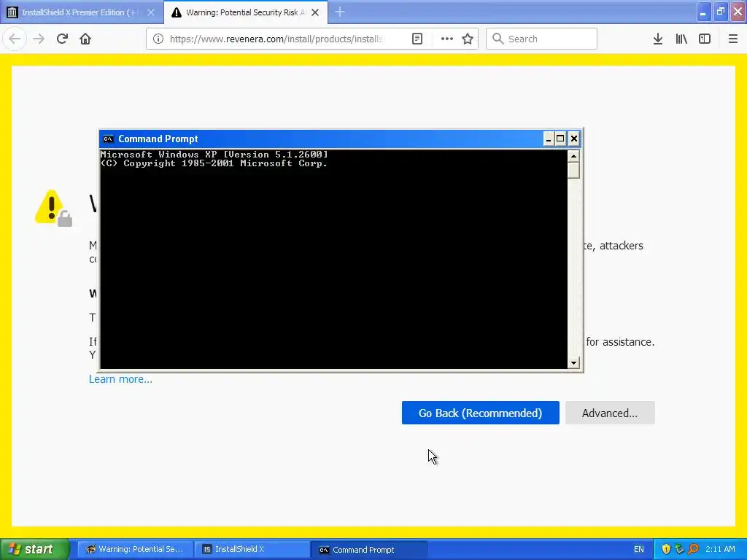
Task: Close the Warning: Potential Security Risk tab
Action: point(315,12)
